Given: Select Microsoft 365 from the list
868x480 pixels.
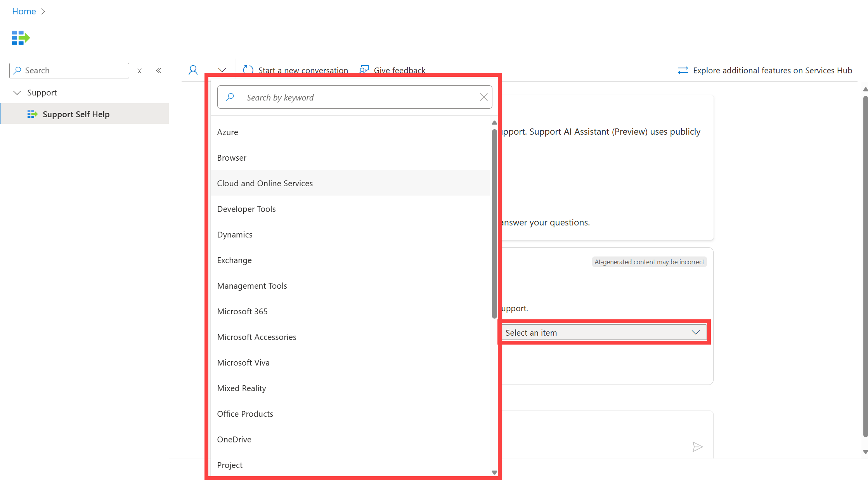Looking at the screenshot, I should point(242,311).
